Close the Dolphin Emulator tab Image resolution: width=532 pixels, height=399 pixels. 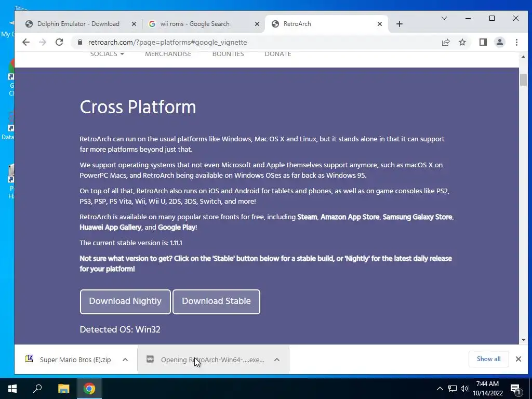pos(134,24)
